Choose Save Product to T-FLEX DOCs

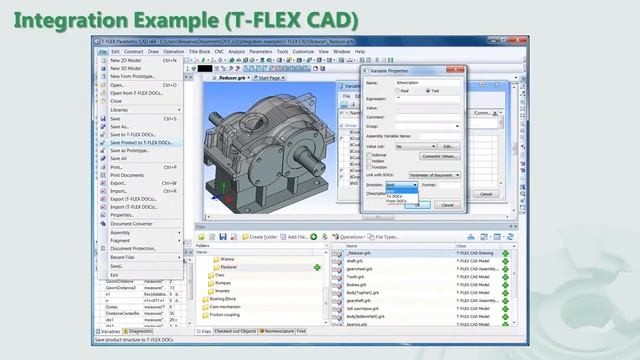[x=141, y=143]
